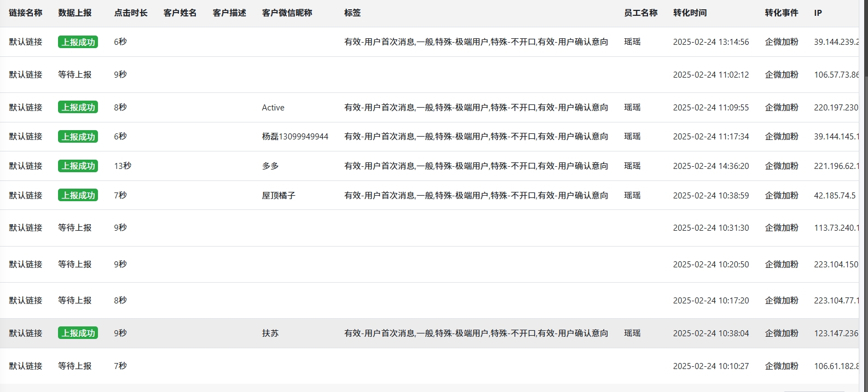This screenshot has width=868, height=392.
Task: Click 上报成功 badge in the Active row
Action: [x=78, y=107]
